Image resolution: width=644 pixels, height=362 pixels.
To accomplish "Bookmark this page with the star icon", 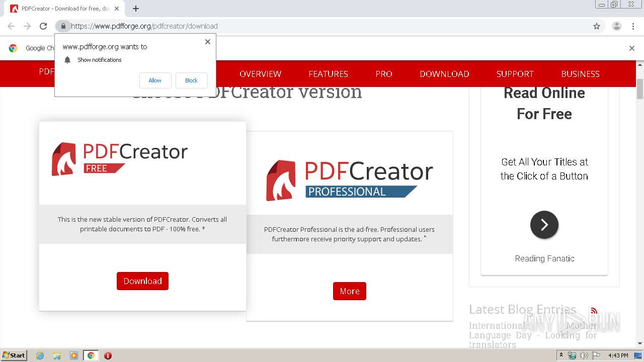I will tap(597, 26).
